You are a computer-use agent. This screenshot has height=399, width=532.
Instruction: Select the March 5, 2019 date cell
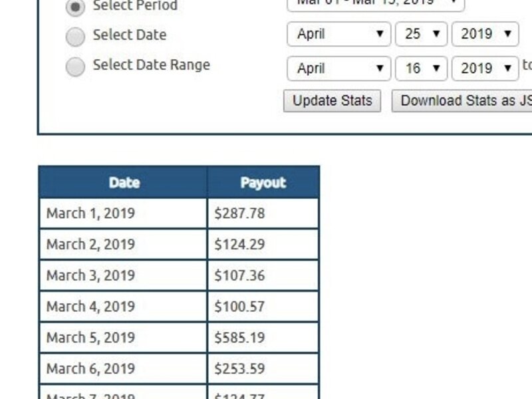(90, 337)
